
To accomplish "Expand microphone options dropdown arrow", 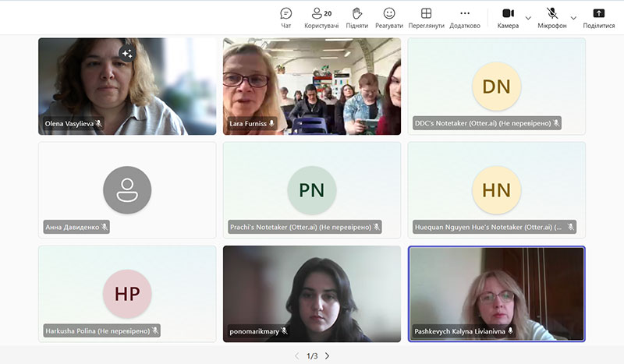I will 573,18.
